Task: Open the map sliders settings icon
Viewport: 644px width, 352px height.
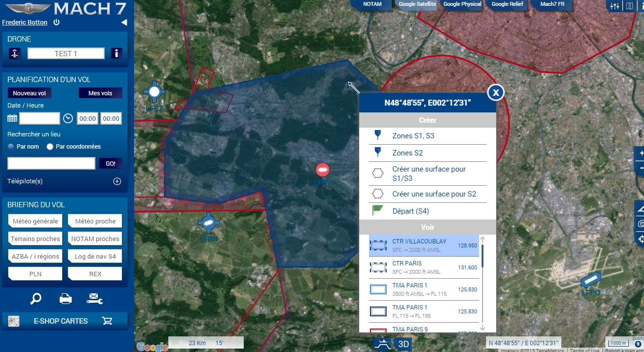Action: point(614,6)
